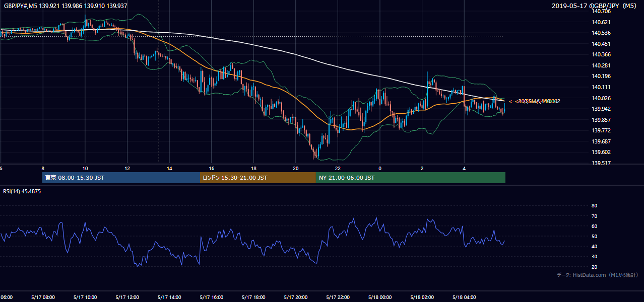This screenshot has height=302, width=644.
Task: Click bottom date label 5/17 14:00
Action: pos(169,297)
